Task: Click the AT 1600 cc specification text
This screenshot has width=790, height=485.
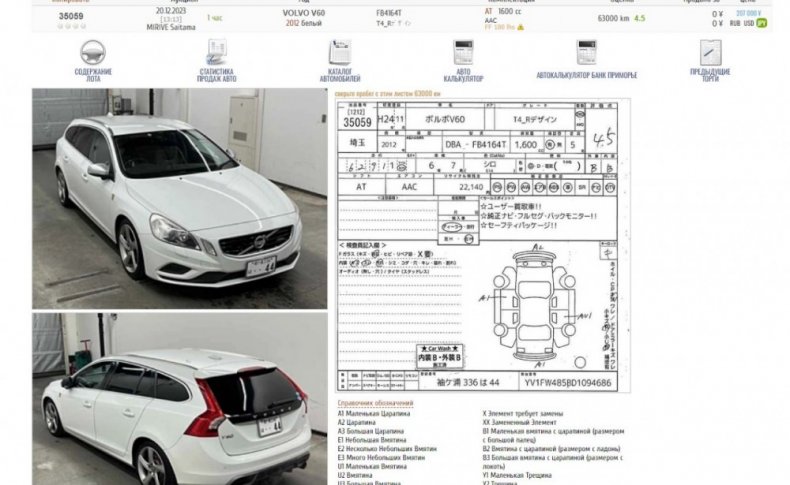Action: [x=503, y=11]
